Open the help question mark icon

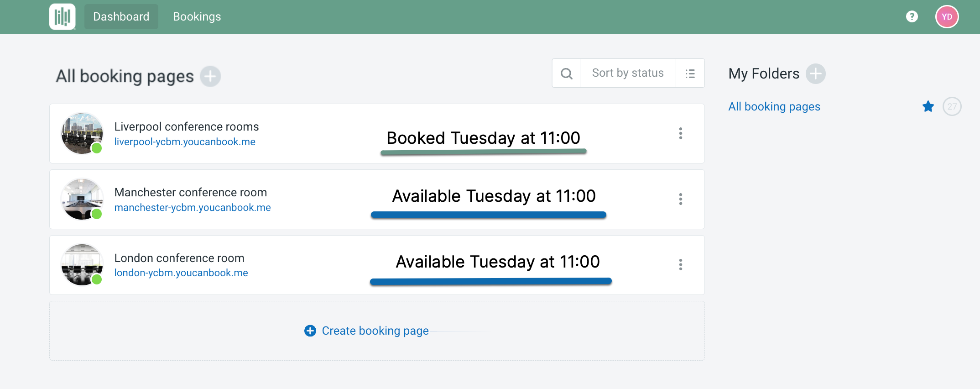[912, 16]
